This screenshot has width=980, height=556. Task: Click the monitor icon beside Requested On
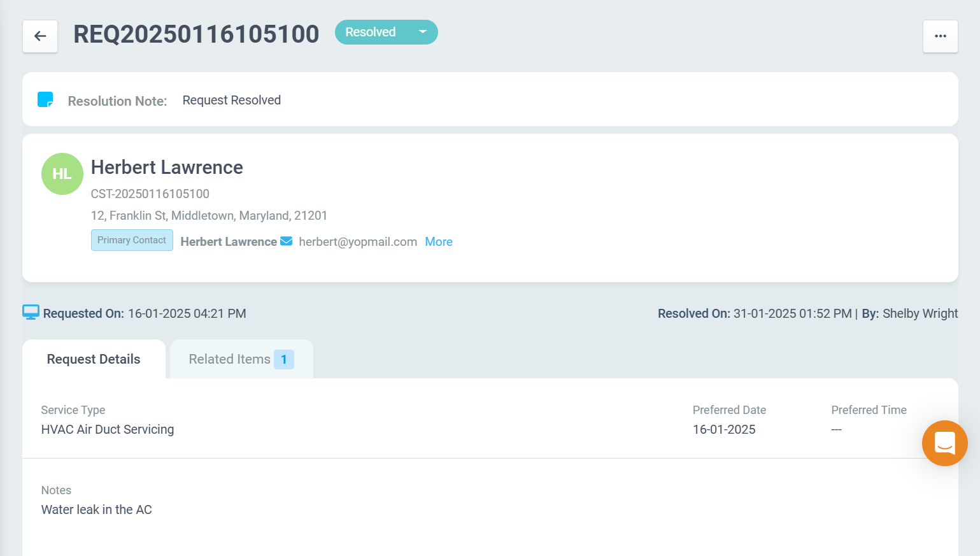coord(31,313)
